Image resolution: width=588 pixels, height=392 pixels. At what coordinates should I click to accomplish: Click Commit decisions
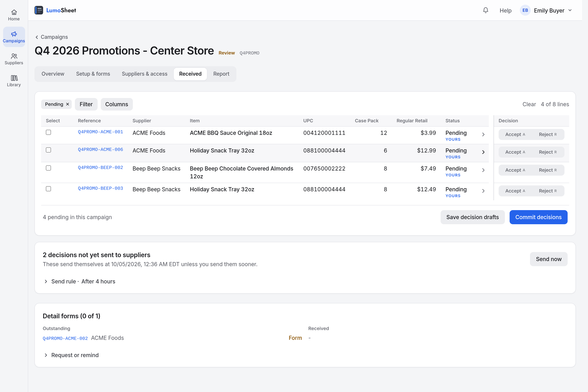pos(538,217)
